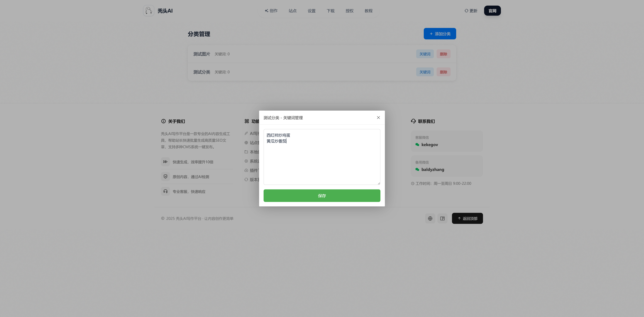Viewport: 644px width, 317px height.
Task: Click the headset icon beside 专业客服
Action: click(165, 191)
